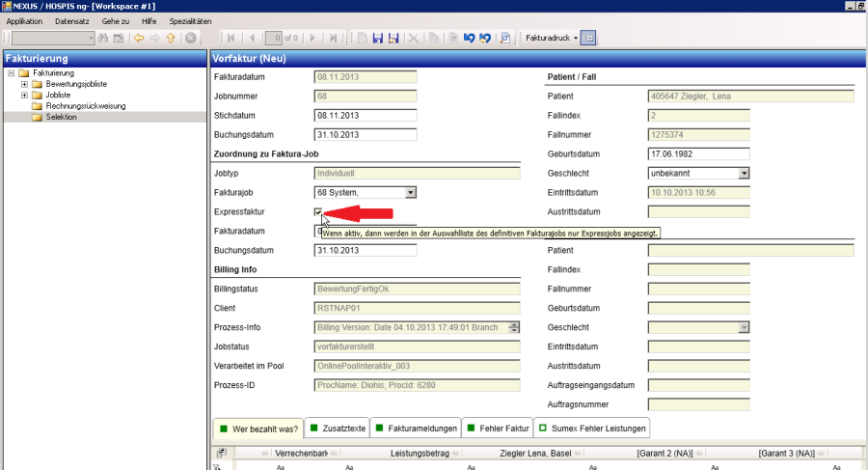
Task: Expand the Bewertungsjobliste tree node
Action: coord(24,84)
